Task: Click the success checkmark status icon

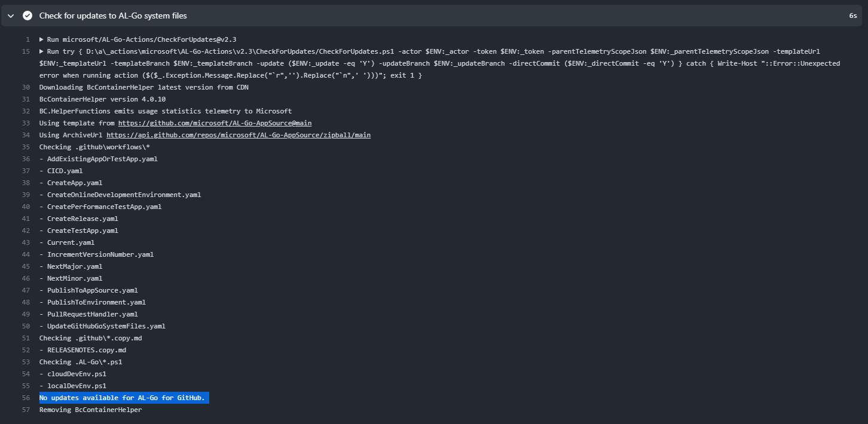Action: point(27,15)
